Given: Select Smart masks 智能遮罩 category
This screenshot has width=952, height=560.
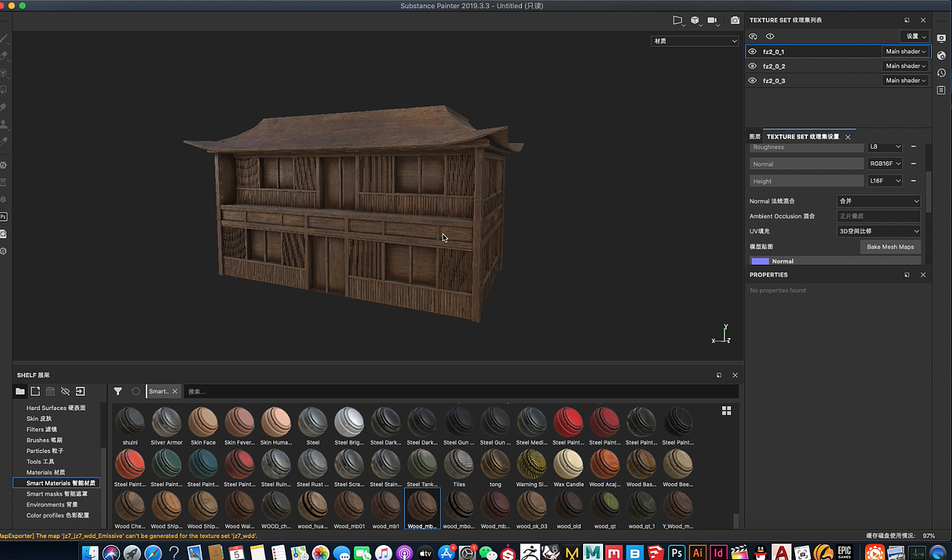Looking at the screenshot, I should click(x=57, y=494).
